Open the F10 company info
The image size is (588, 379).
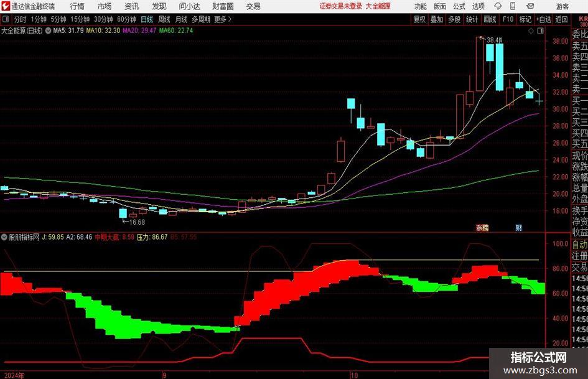[508, 19]
